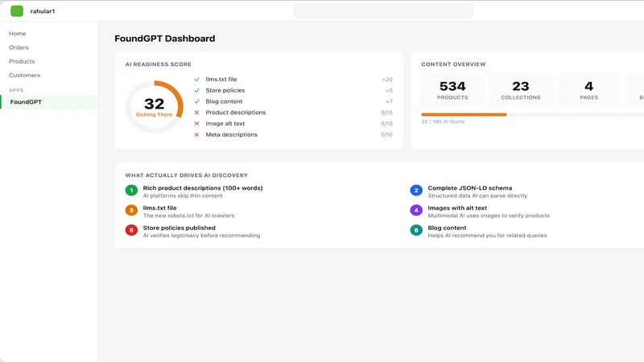Click the 32 score gauge

click(155, 107)
